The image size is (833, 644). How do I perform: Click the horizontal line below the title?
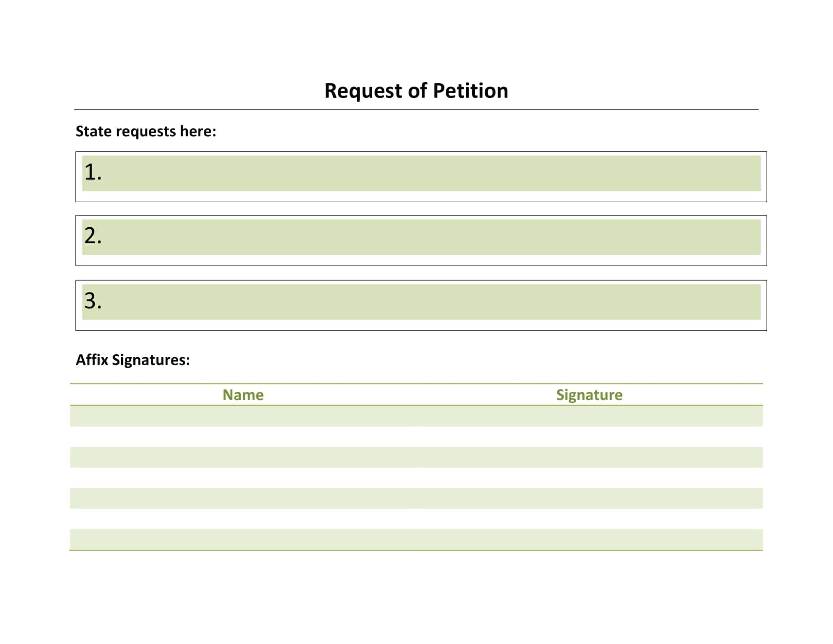click(416, 110)
